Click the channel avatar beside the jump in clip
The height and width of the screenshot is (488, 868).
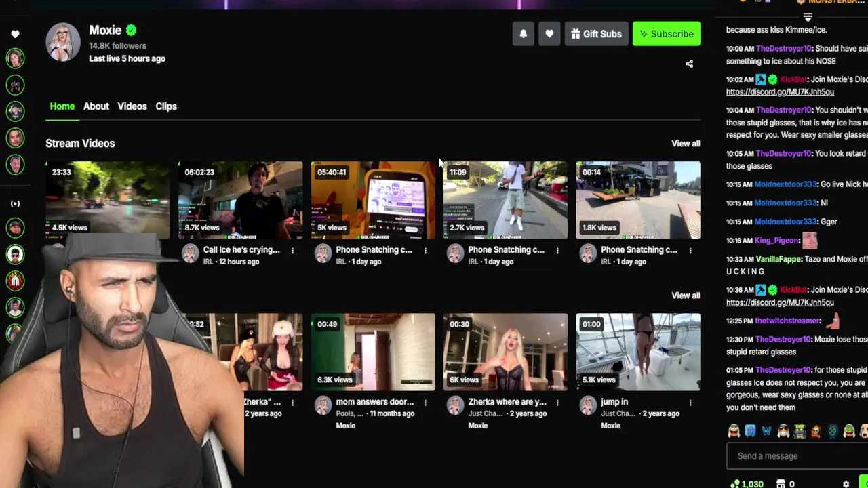coord(588,406)
